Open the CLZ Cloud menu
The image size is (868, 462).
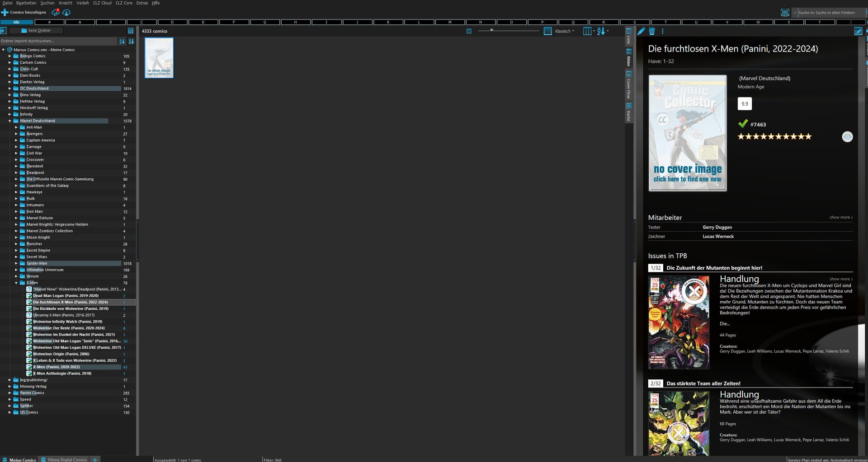(x=102, y=3)
